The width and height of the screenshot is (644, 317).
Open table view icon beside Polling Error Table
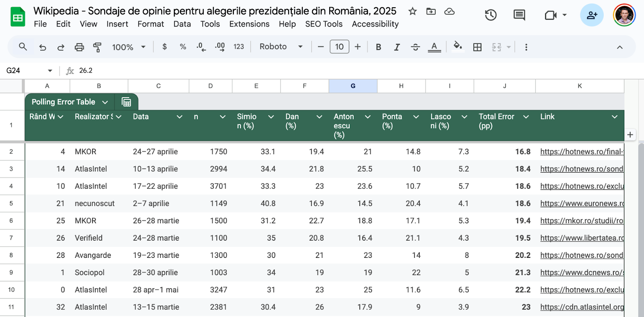point(126,102)
